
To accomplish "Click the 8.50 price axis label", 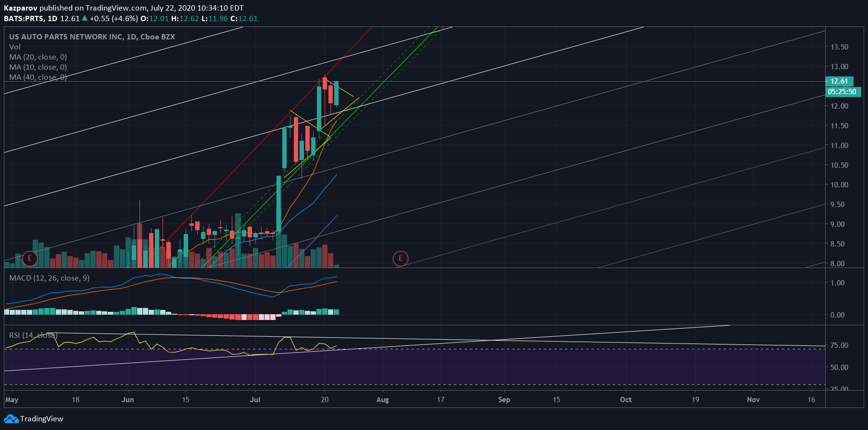I will 838,244.
